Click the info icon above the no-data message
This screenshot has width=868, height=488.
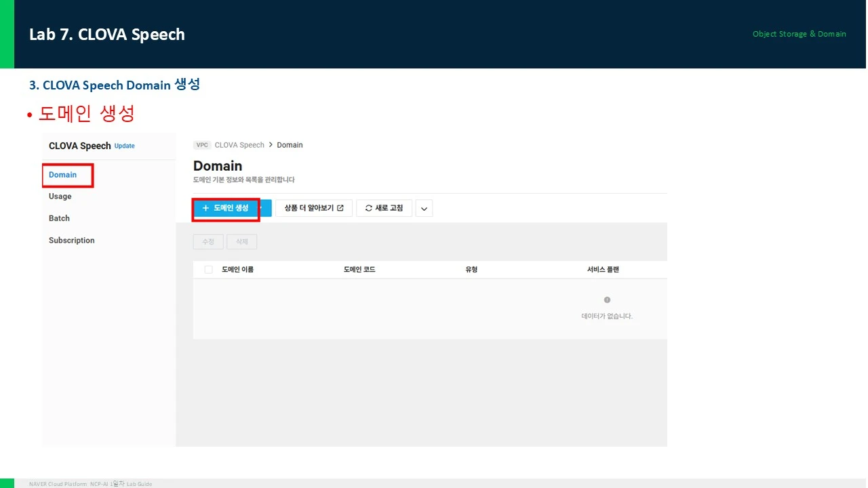coord(607,300)
